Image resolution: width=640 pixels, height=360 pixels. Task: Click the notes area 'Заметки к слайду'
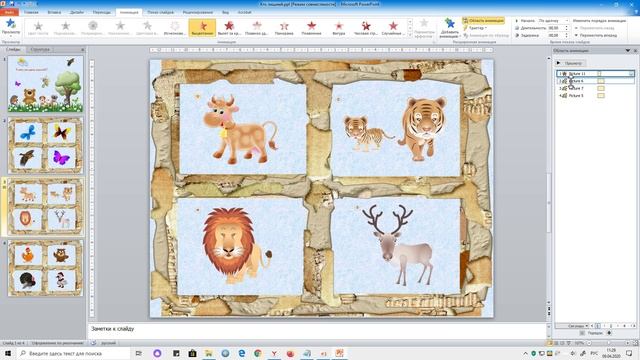(x=112, y=329)
